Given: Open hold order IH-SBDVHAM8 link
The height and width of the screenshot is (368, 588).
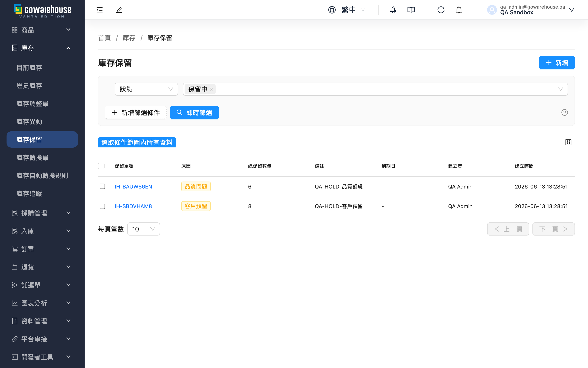Looking at the screenshot, I should tap(133, 206).
